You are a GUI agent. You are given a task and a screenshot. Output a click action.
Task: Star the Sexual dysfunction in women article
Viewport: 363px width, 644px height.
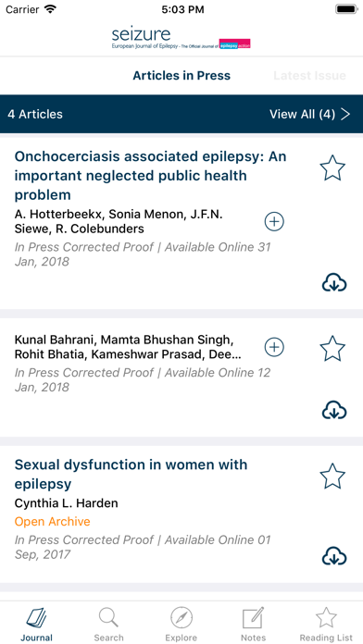(332, 476)
